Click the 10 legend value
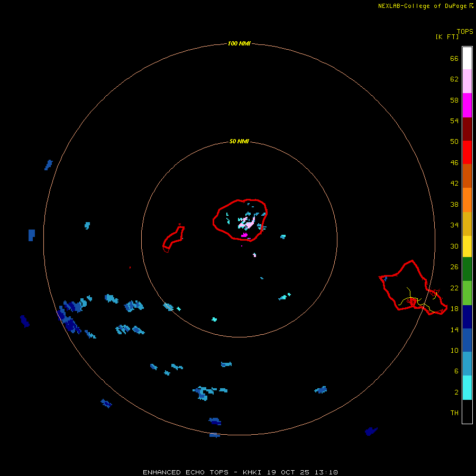The image size is (476, 476). point(454,350)
